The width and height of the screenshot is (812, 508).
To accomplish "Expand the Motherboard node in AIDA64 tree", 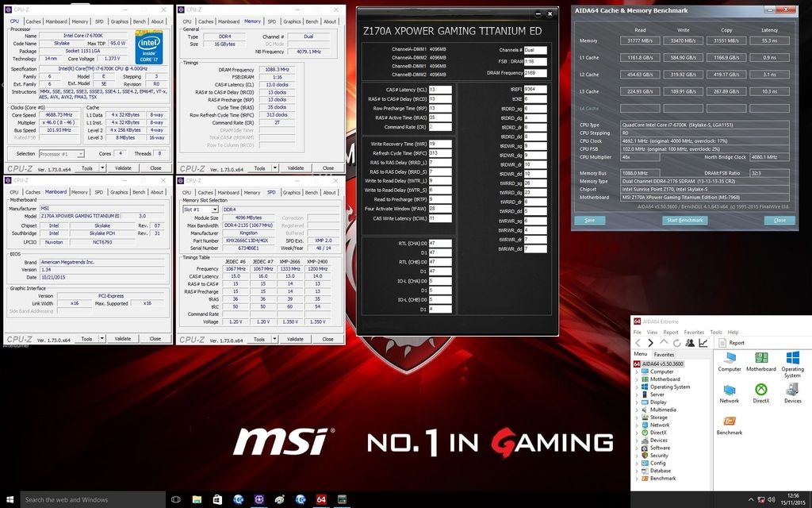I will pyautogui.click(x=637, y=379).
